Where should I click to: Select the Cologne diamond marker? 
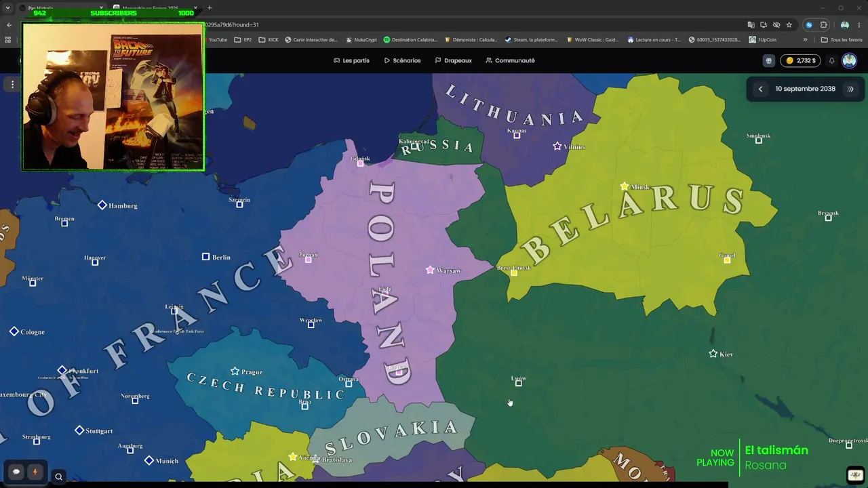(14, 331)
